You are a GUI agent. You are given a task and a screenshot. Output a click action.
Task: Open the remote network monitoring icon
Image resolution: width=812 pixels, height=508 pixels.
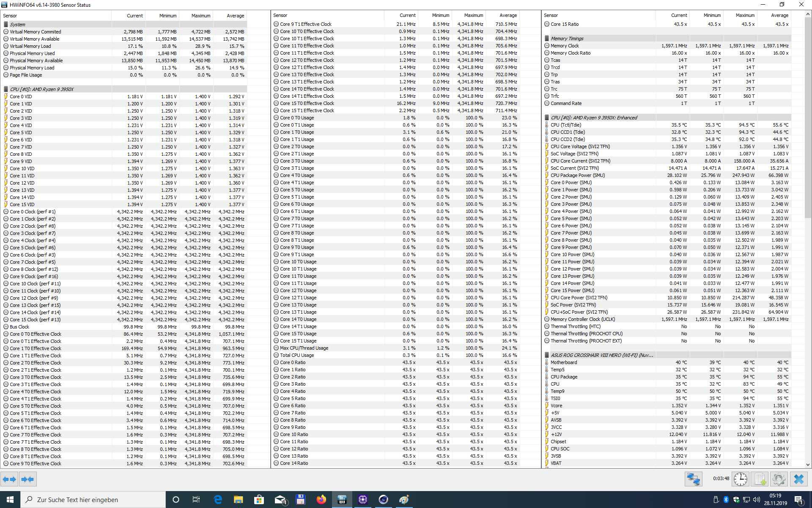click(x=694, y=479)
